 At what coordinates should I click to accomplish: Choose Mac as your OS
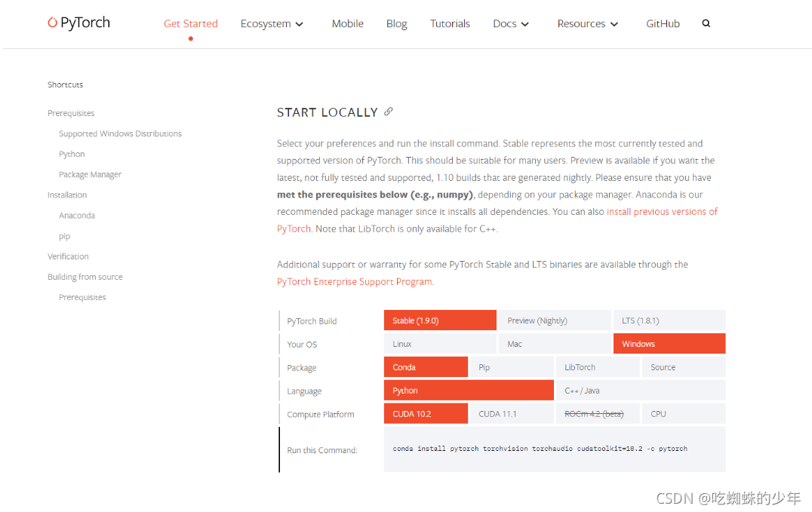tap(555, 344)
